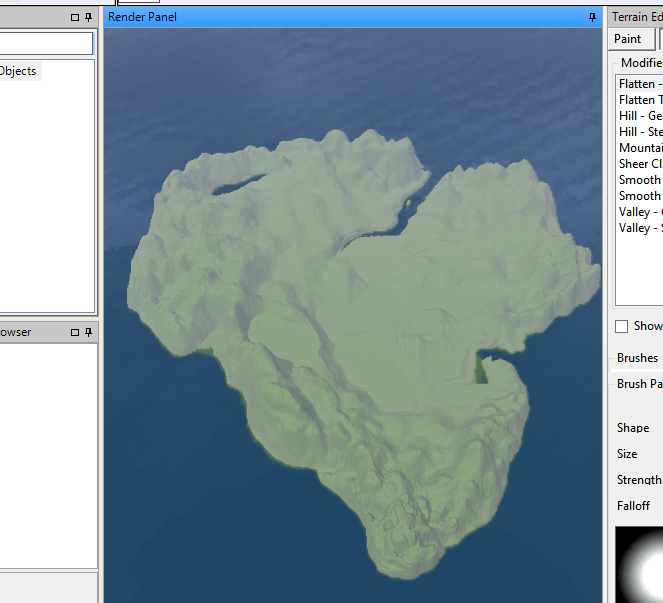Click the search field above the Objects tree
Image resolution: width=663 pixels, height=603 pixels.
[x=45, y=43]
